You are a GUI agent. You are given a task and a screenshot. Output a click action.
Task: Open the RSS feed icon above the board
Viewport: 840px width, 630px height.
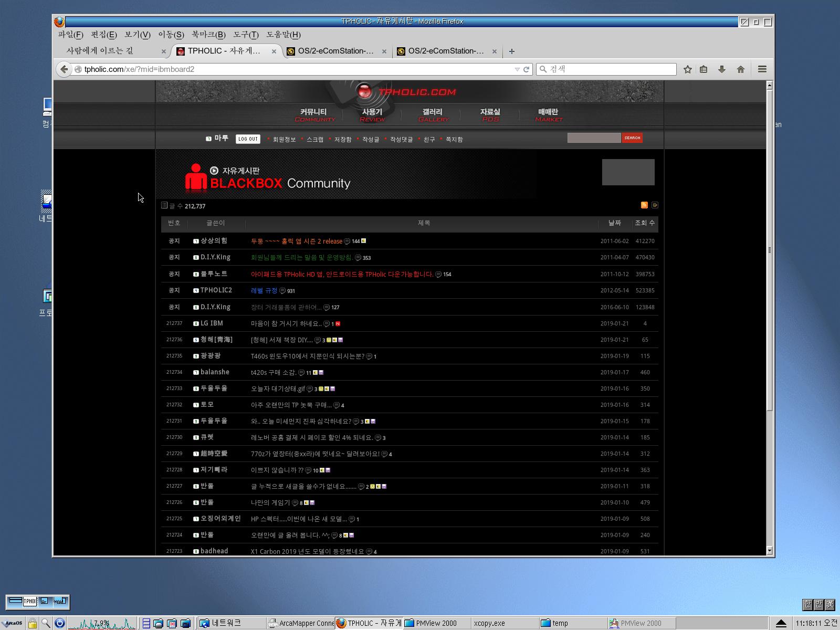(644, 205)
